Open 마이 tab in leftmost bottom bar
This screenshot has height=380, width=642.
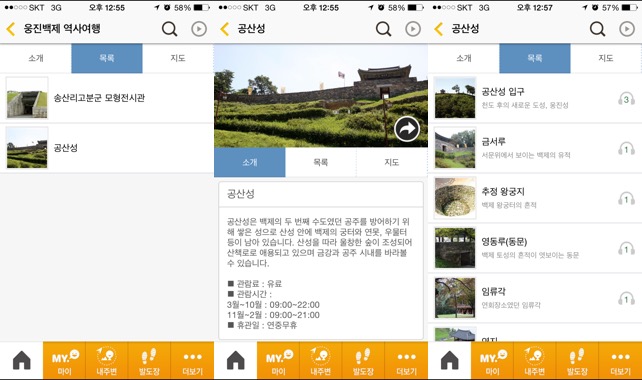[x=64, y=360]
